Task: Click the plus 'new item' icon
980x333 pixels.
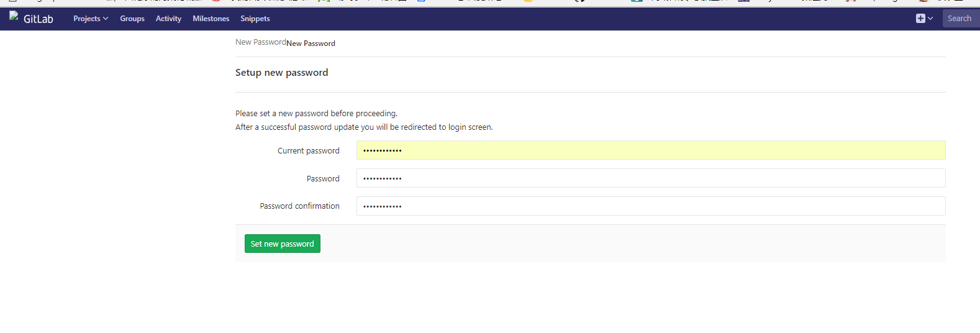Action: point(920,19)
